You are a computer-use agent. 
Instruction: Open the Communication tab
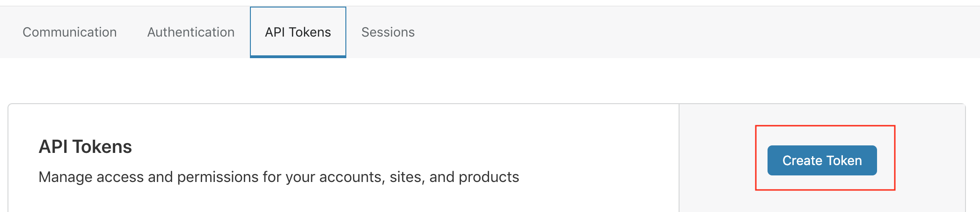pos(70,32)
